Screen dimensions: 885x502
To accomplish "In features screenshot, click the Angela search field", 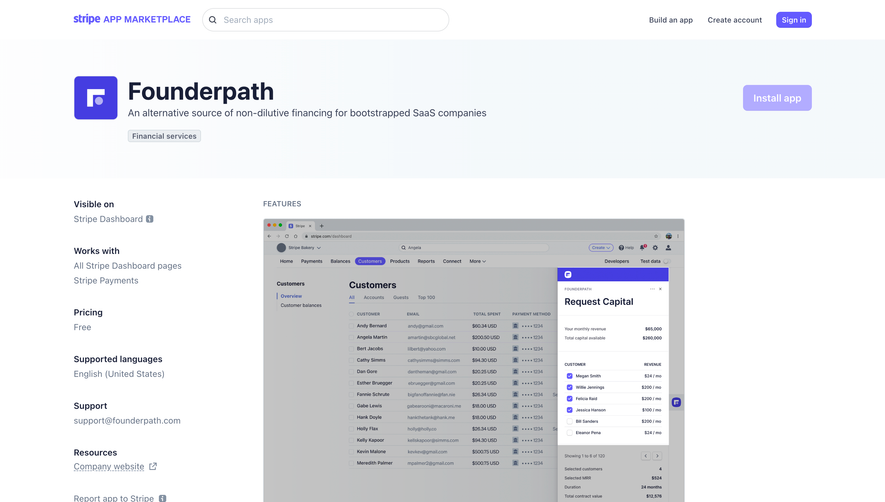I will 473,247.
